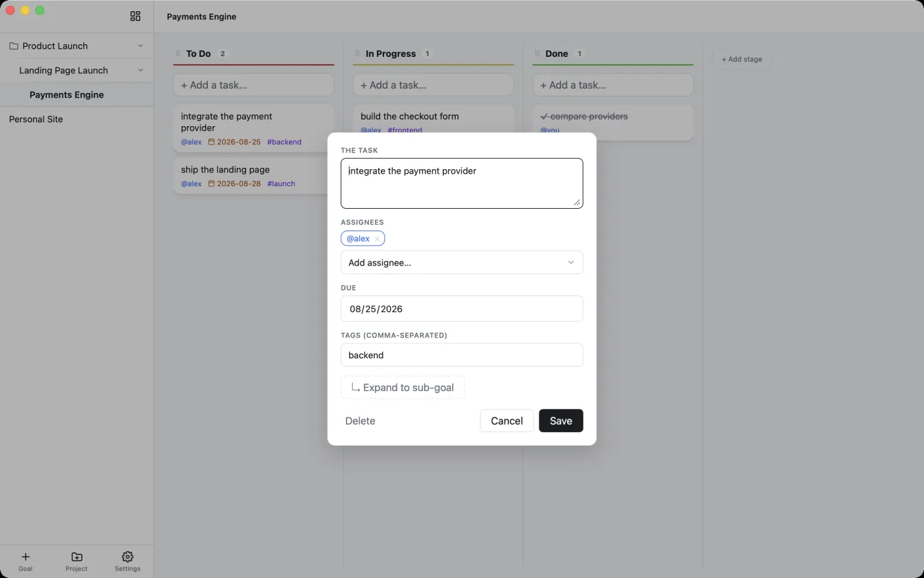
Task: Collapse the Product Launch chevron
Action: (140, 46)
